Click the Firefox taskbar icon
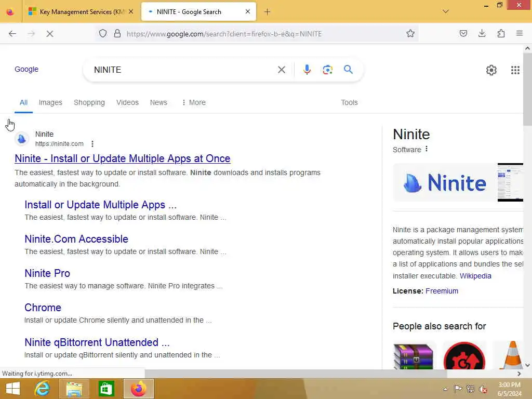Viewport: 532px width, 399px height. pos(138,389)
